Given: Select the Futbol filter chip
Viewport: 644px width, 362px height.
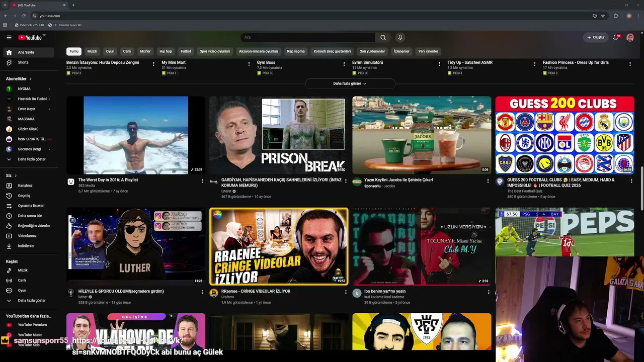Looking at the screenshot, I should click(x=186, y=51).
